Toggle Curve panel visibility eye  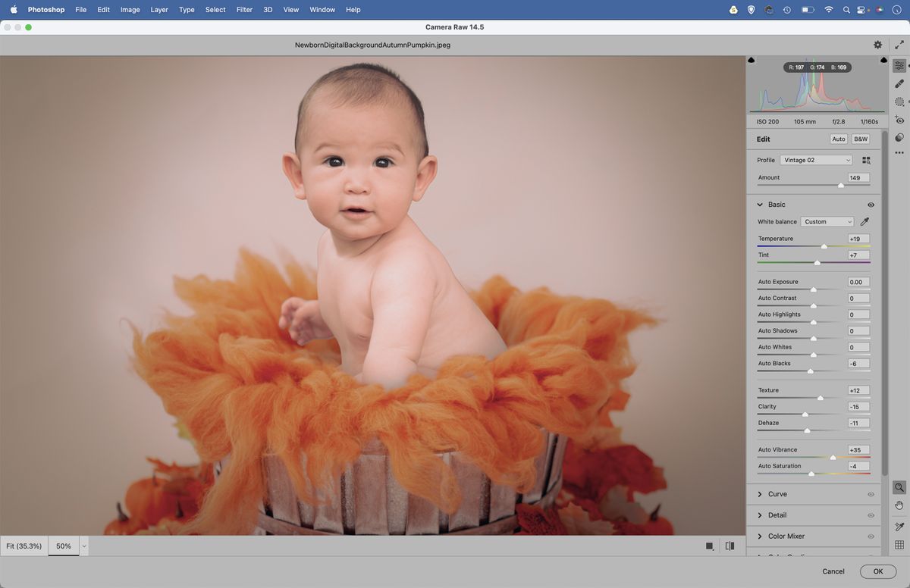(871, 494)
